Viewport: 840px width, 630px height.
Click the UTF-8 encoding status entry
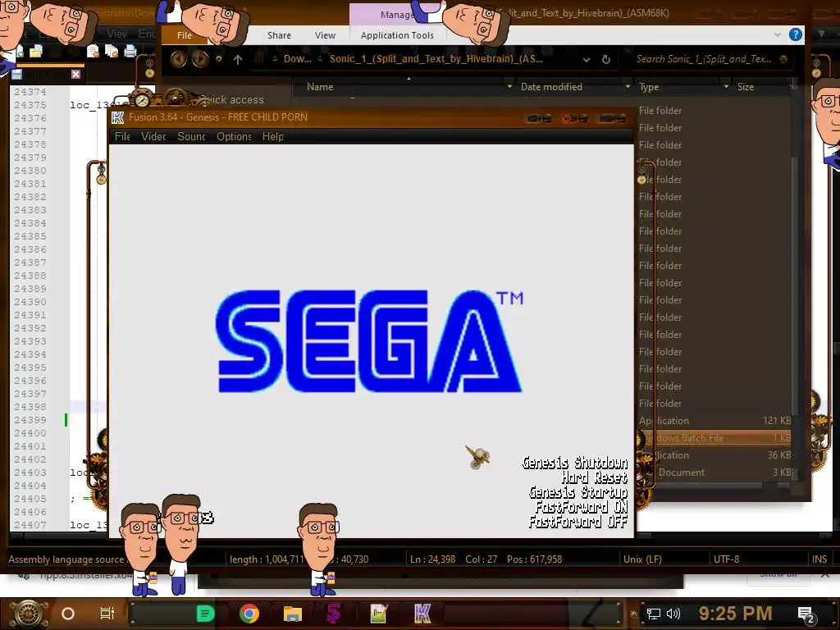coord(726,559)
